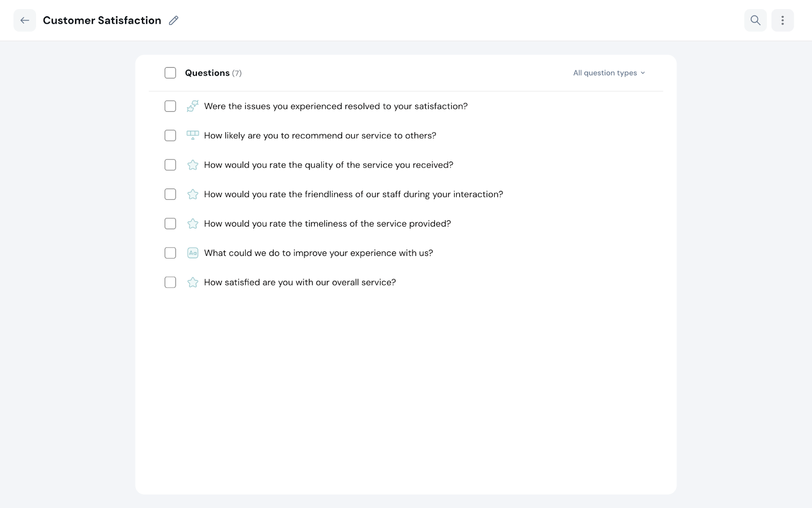Click the star icon for quality question

(x=193, y=165)
